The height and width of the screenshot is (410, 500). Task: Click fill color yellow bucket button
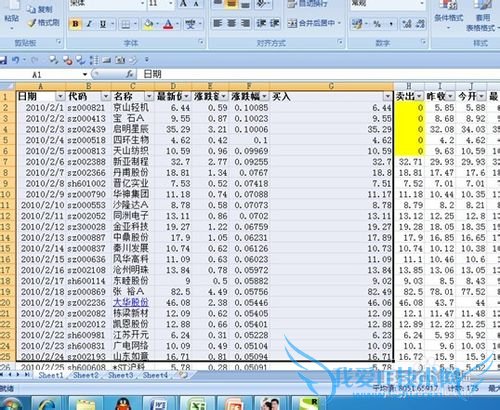tap(148, 24)
